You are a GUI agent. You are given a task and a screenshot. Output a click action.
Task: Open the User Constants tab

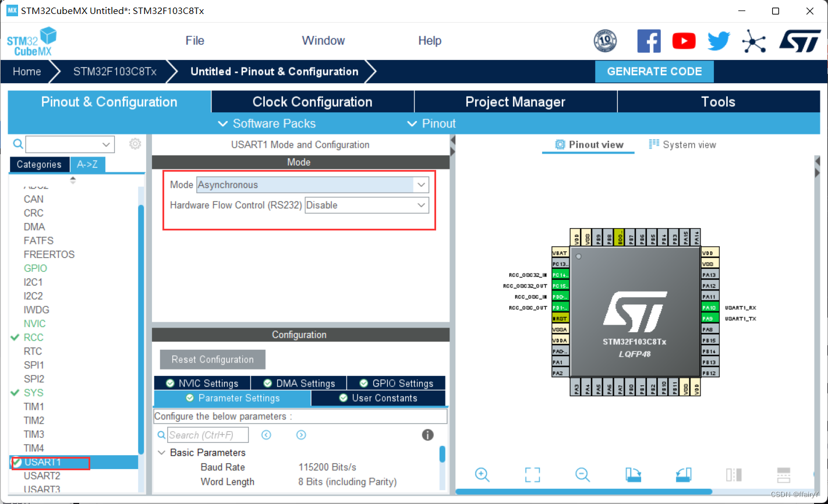(378, 398)
